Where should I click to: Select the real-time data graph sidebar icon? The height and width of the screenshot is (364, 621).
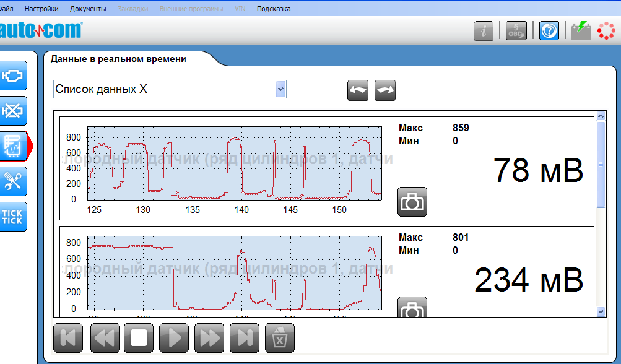[14, 146]
